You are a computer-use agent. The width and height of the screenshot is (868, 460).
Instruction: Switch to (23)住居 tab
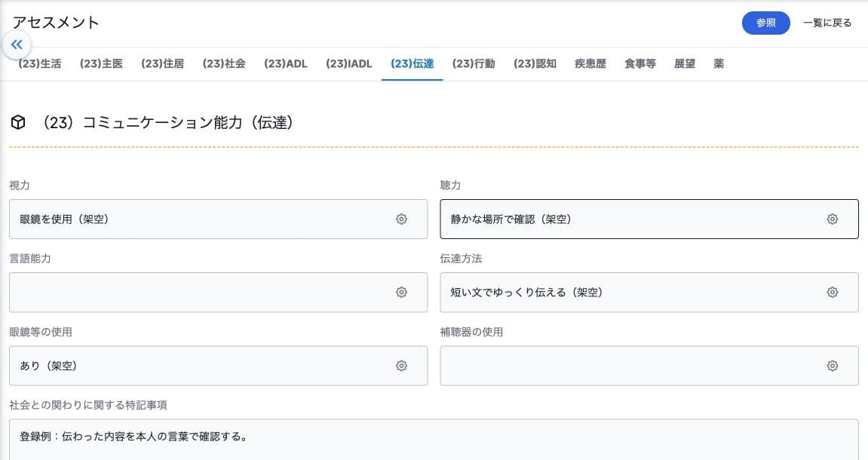[163, 63]
